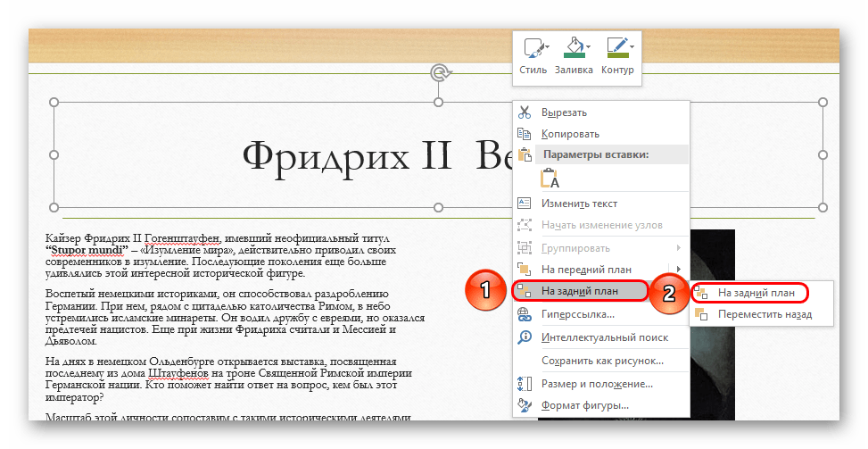The width and height of the screenshot is (868, 449).
Task: Click the scissors icon for Вырезать
Action: 525,112
